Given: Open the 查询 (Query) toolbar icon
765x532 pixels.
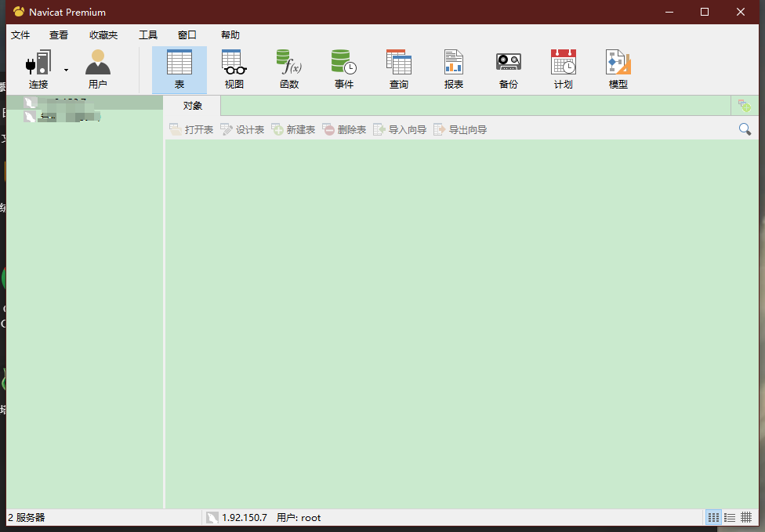Looking at the screenshot, I should click(x=399, y=63).
